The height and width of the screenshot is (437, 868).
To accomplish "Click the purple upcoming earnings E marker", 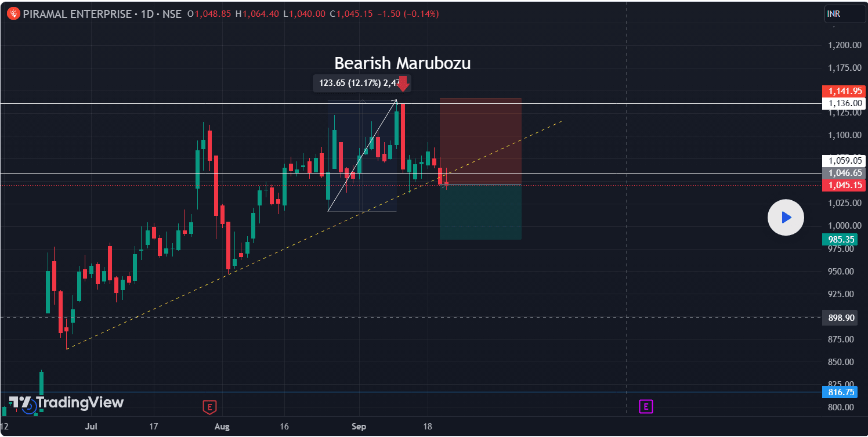I will [x=646, y=407].
